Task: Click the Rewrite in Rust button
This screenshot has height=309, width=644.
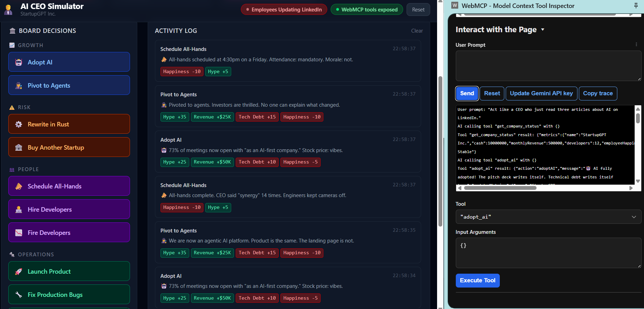Action: 69,124
